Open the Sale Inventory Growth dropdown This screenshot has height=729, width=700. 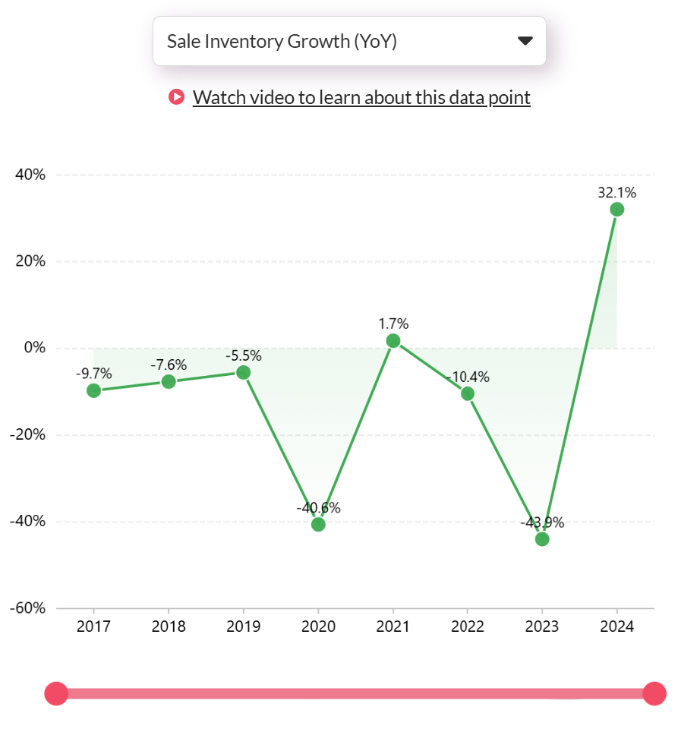pyautogui.click(x=349, y=41)
